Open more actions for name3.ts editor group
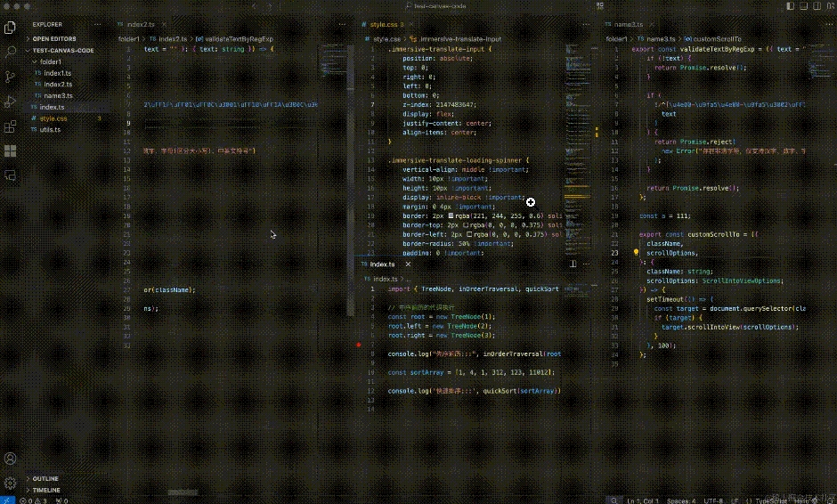 coord(831,25)
